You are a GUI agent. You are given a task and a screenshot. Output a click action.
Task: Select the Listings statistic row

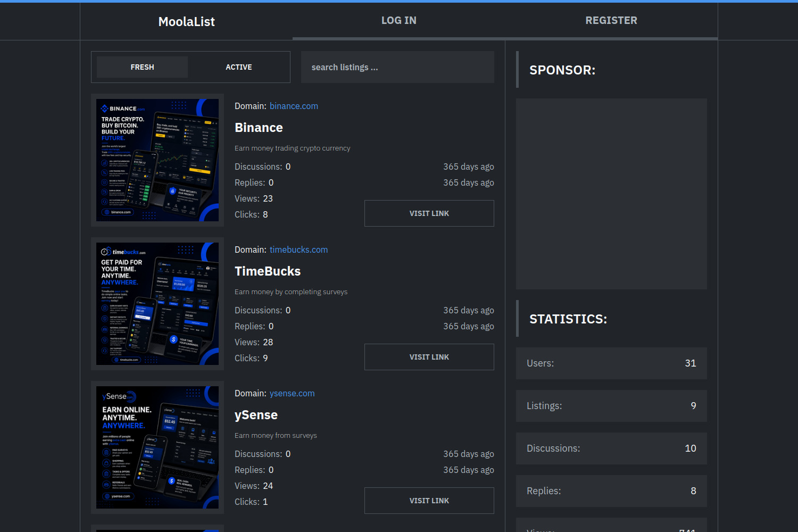click(611, 406)
